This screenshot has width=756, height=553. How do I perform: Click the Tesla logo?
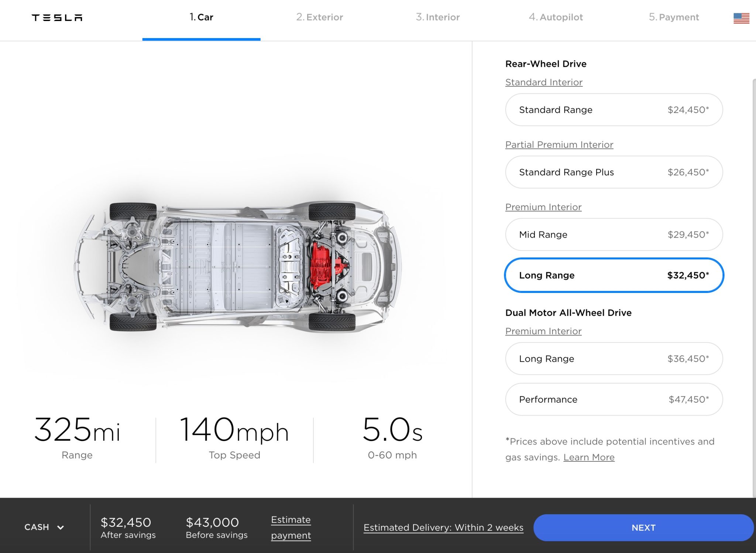coord(57,18)
